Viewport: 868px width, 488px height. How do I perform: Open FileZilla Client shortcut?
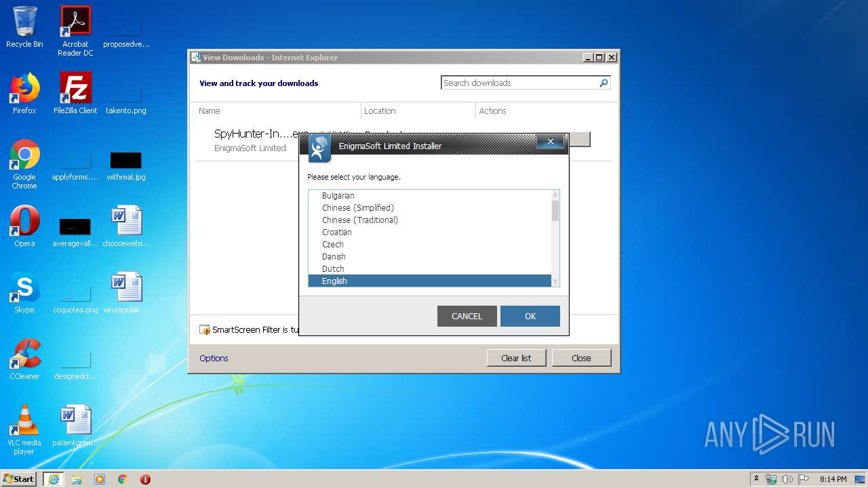pos(75,94)
